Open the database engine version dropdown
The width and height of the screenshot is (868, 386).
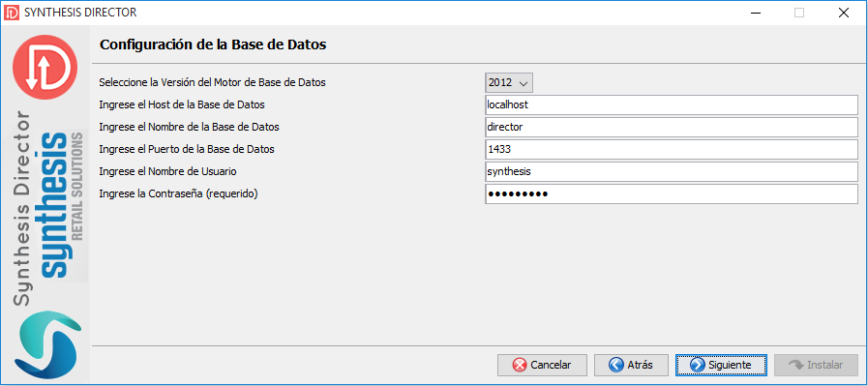tap(509, 83)
